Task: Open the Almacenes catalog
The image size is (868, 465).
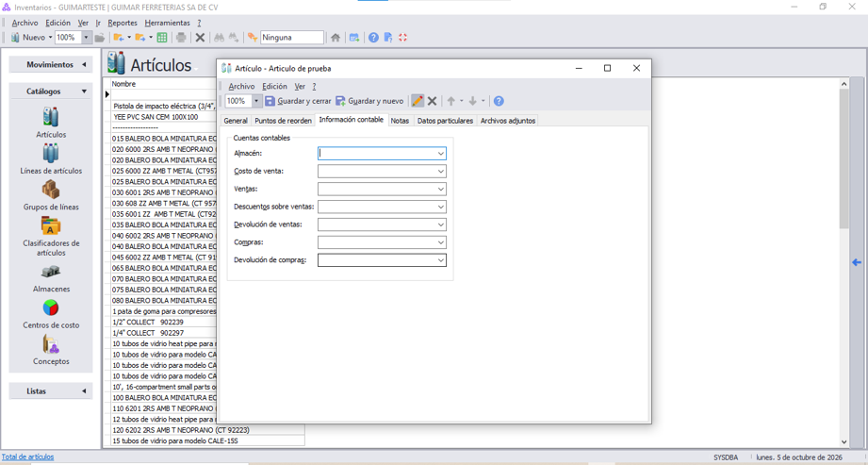Action: (51, 277)
